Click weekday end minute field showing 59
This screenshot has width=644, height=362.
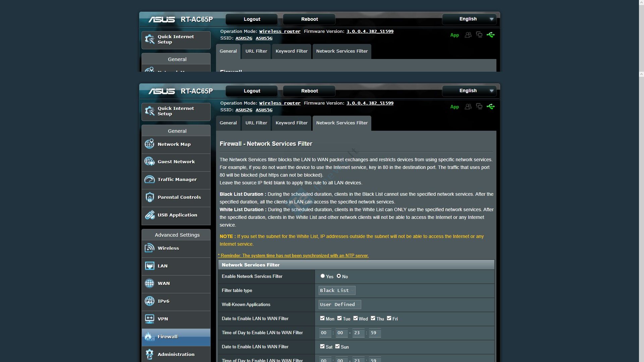[x=375, y=333]
